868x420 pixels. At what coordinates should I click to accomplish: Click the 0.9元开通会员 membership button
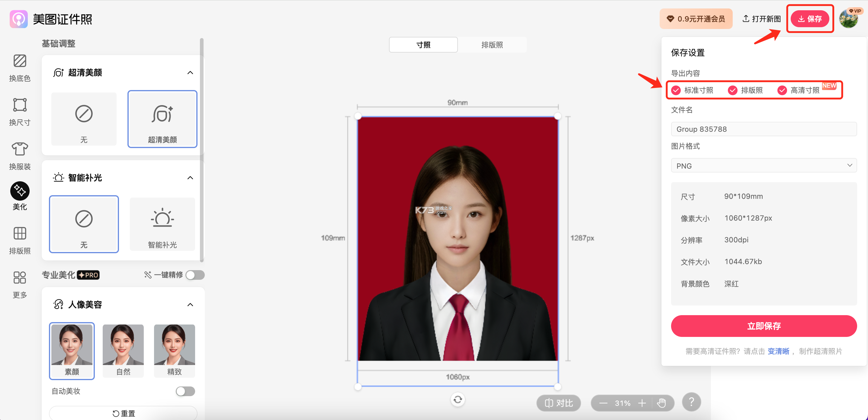click(x=696, y=19)
